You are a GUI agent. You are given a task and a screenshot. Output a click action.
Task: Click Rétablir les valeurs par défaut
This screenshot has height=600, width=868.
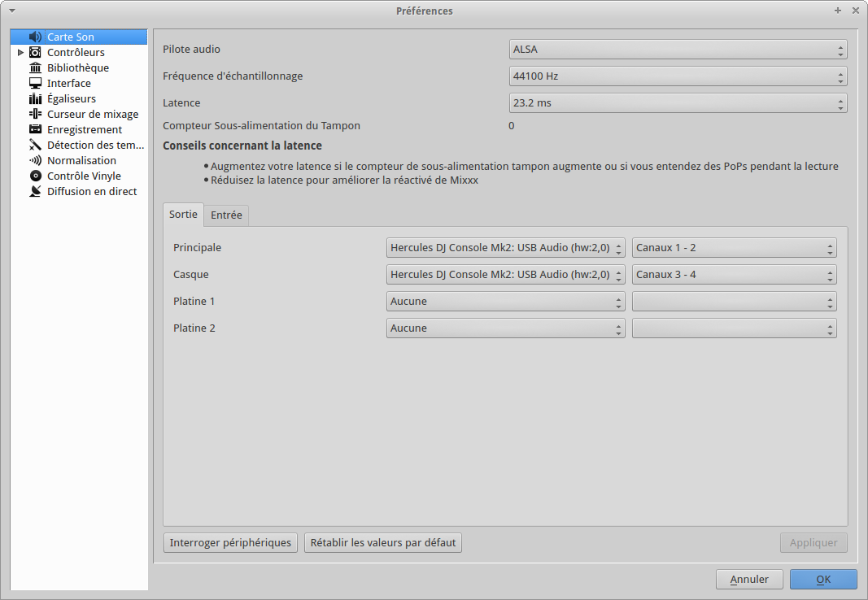pos(383,543)
